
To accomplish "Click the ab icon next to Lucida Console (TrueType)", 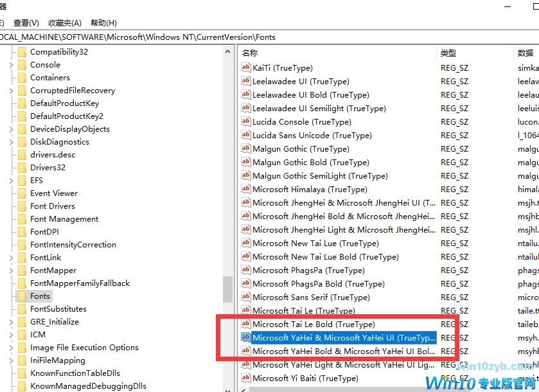I will [x=245, y=121].
